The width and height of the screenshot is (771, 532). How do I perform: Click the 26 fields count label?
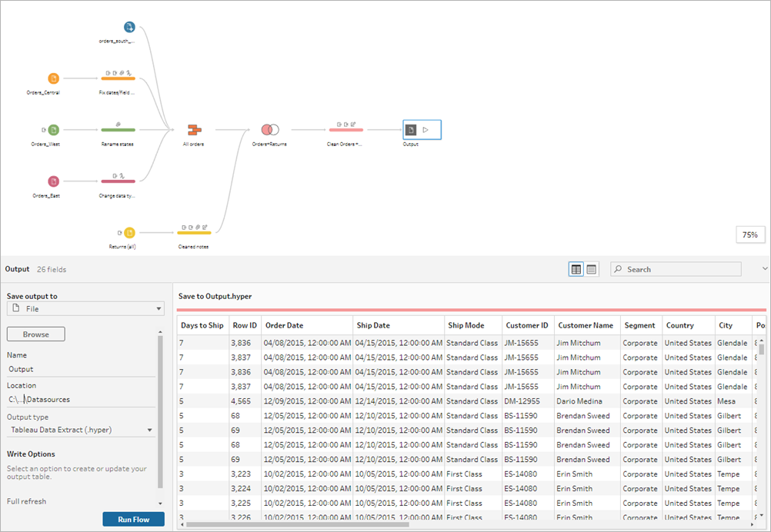tap(52, 269)
